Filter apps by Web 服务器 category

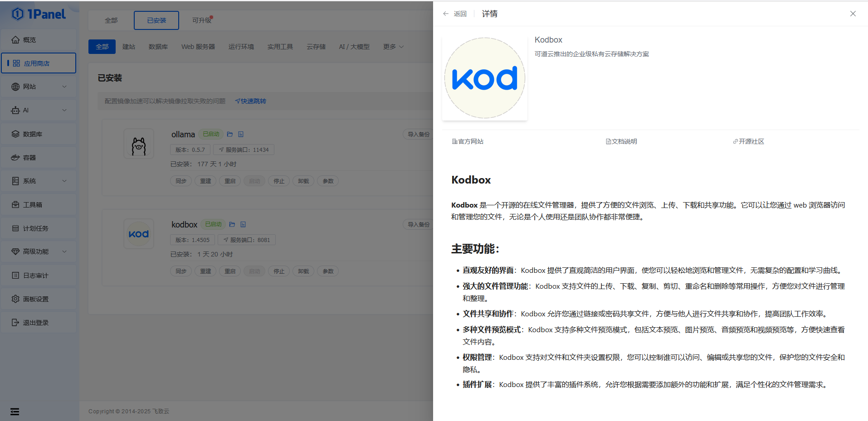coord(198,47)
